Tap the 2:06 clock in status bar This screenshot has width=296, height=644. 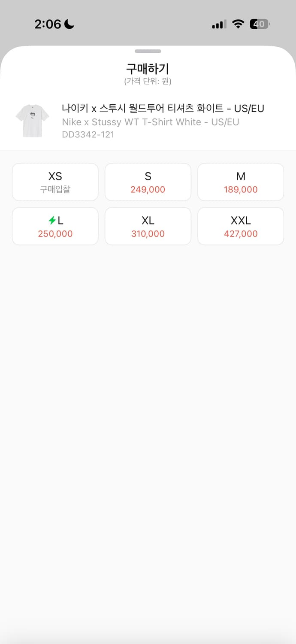(x=48, y=24)
